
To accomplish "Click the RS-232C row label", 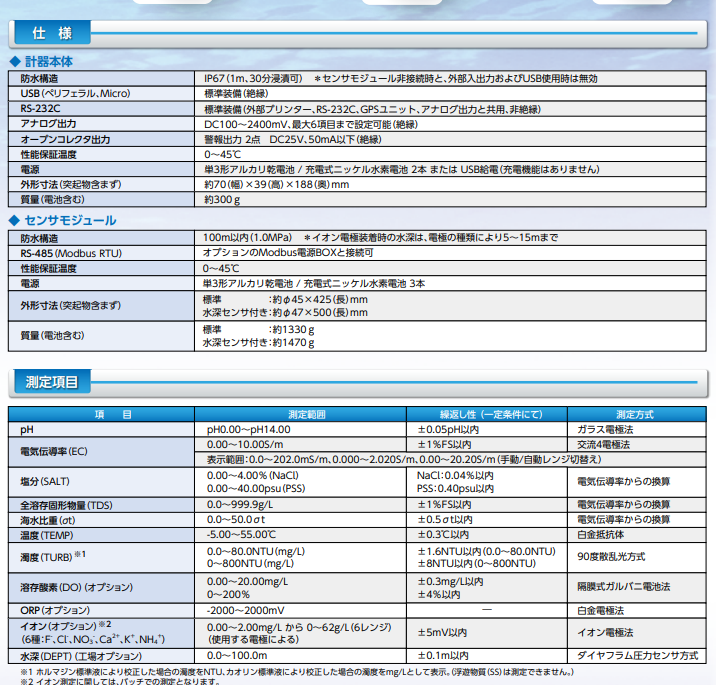I will tap(42, 108).
